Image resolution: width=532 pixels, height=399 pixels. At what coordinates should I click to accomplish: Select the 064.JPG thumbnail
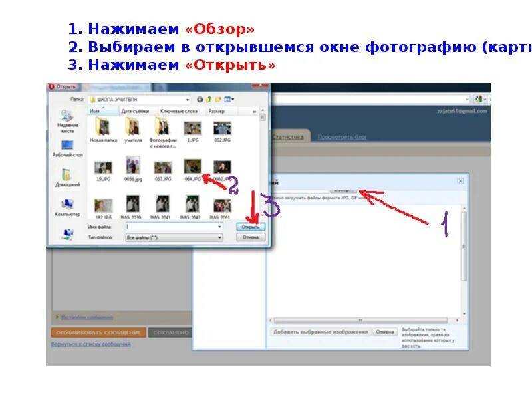pyautogui.click(x=192, y=170)
